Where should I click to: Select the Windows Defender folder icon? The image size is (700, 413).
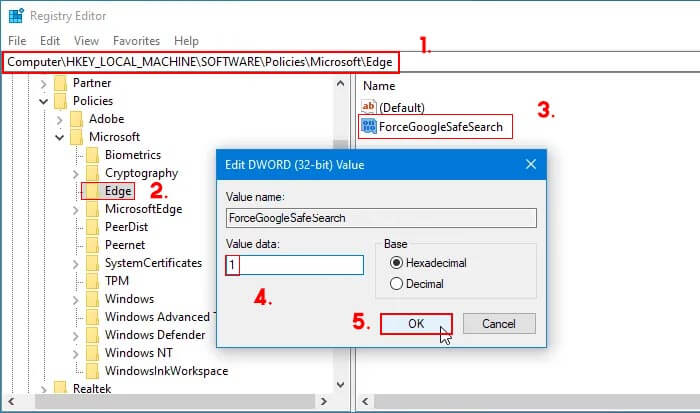point(92,335)
